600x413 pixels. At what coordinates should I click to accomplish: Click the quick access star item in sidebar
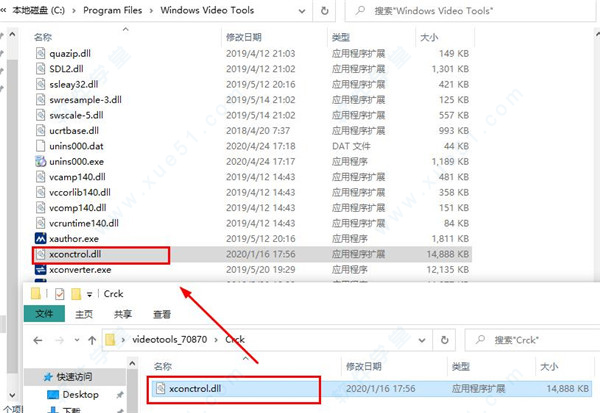pyautogui.click(x=73, y=376)
